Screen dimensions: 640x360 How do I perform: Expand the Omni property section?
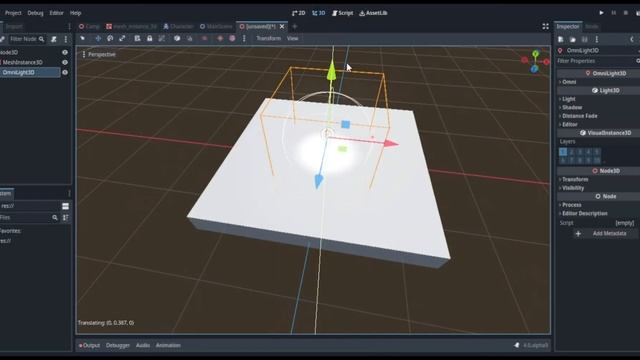coord(568,82)
